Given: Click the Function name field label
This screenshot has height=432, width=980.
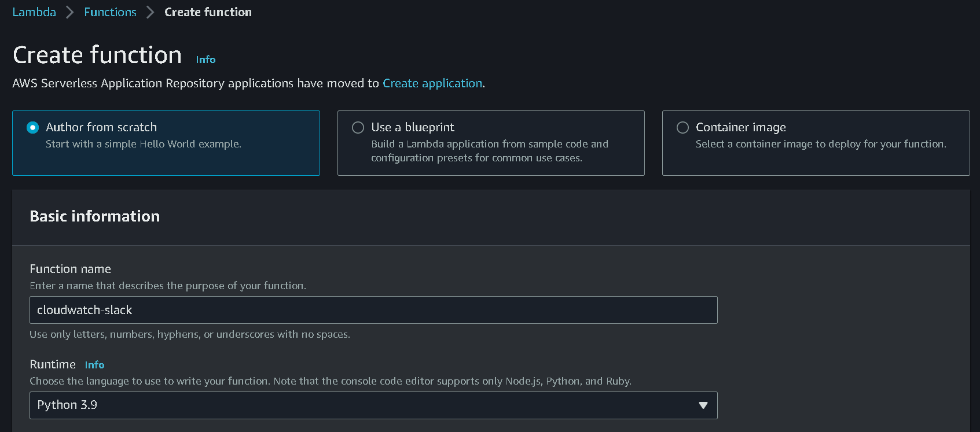Looking at the screenshot, I should (x=70, y=269).
